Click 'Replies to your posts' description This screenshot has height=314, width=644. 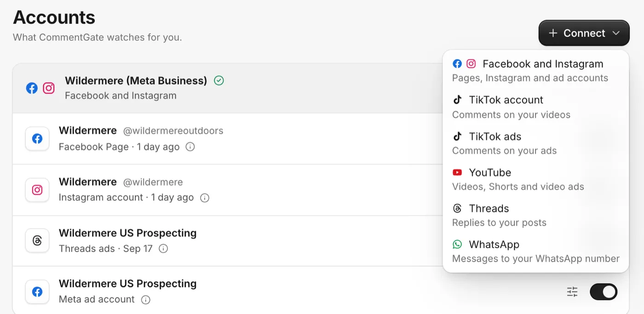499,223
